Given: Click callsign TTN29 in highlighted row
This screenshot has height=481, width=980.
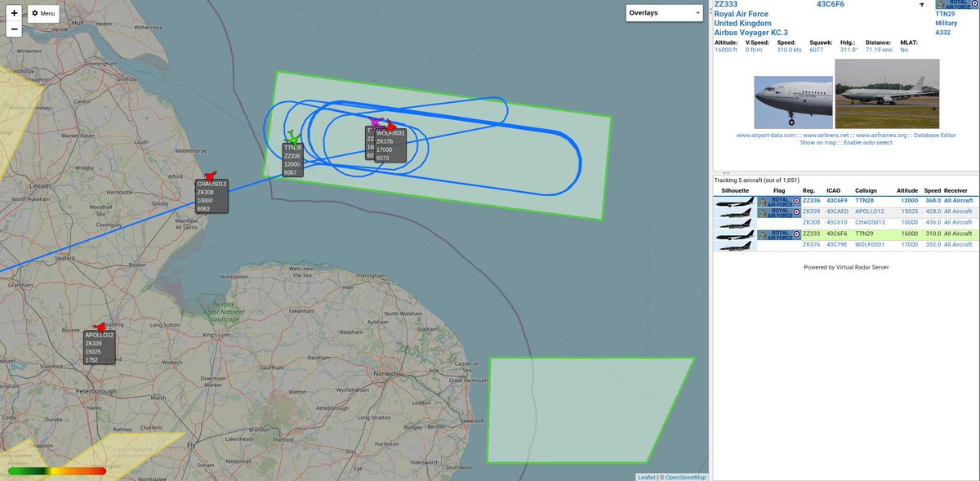Looking at the screenshot, I should (x=863, y=234).
